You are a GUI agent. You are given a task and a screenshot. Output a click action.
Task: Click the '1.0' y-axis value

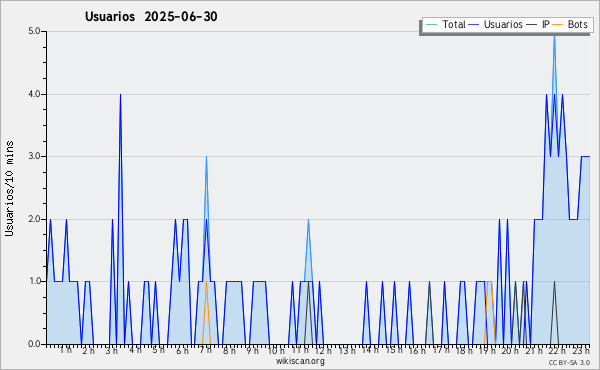(x=34, y=282)
